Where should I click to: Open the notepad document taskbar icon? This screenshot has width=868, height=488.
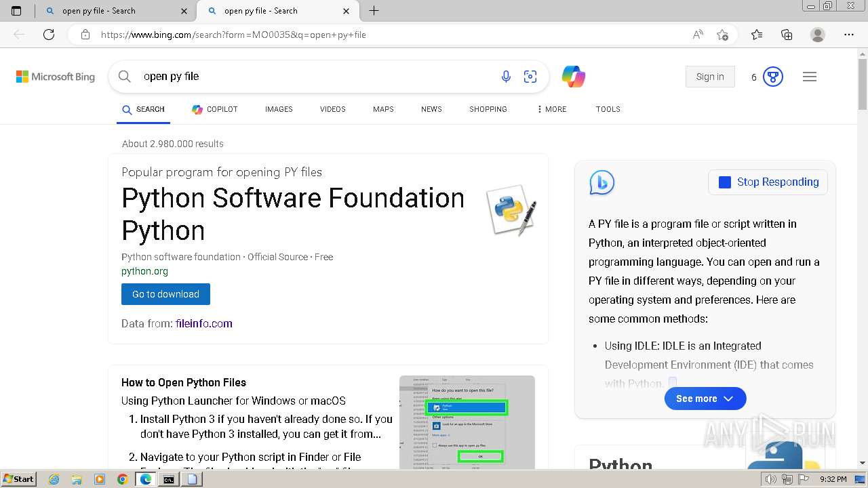tap(192, 479)
